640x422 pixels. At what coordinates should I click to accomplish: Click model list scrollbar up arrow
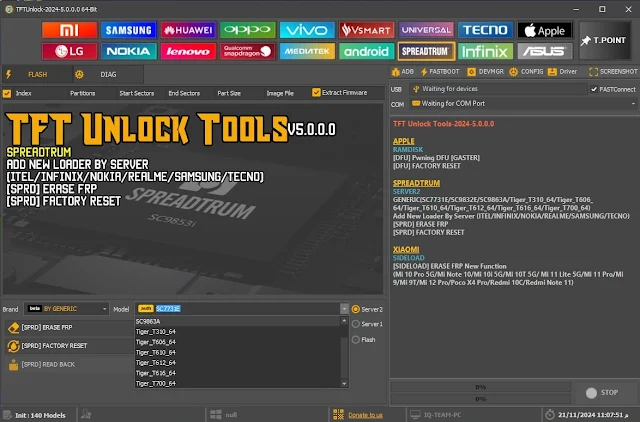coord(344,321)
